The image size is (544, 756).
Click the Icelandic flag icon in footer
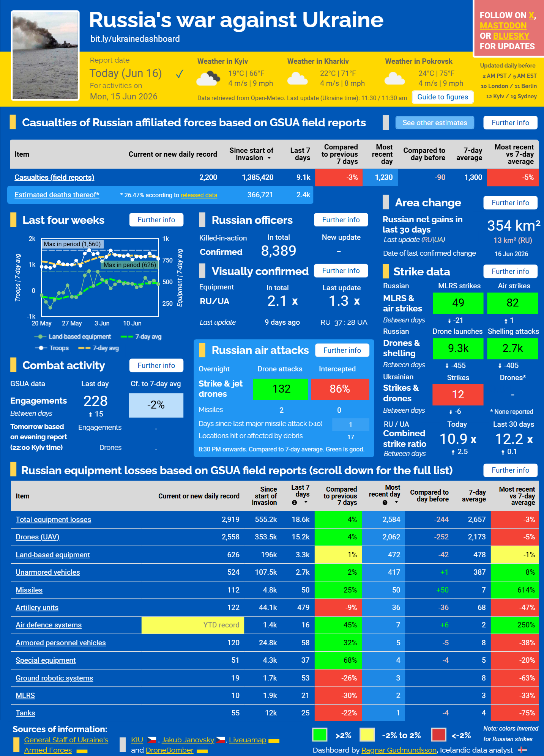(x=523, y=750)
